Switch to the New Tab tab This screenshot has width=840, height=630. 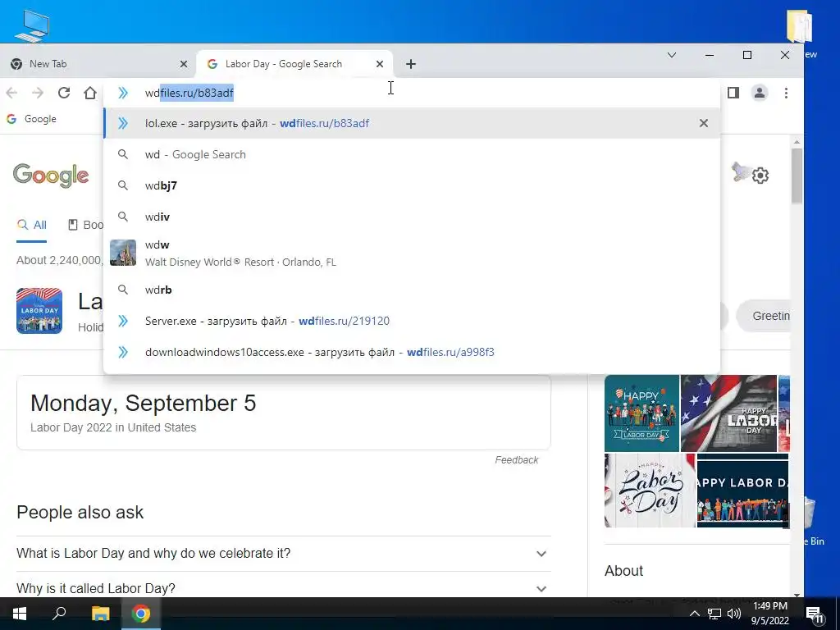point(99,64)
